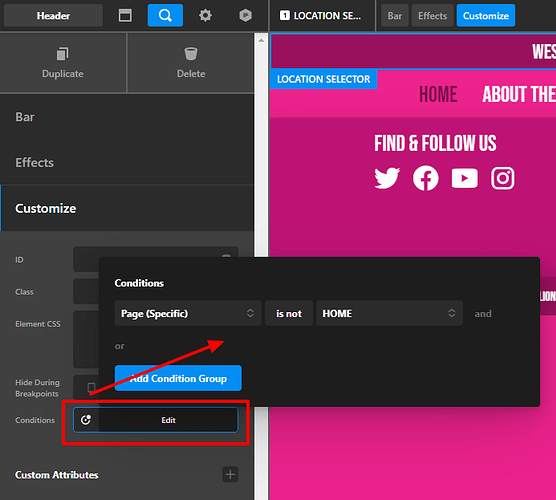This screenshot has width=556, height=500.
Task: Click the layout window icon in top toolbar
Action: point(125,16)
